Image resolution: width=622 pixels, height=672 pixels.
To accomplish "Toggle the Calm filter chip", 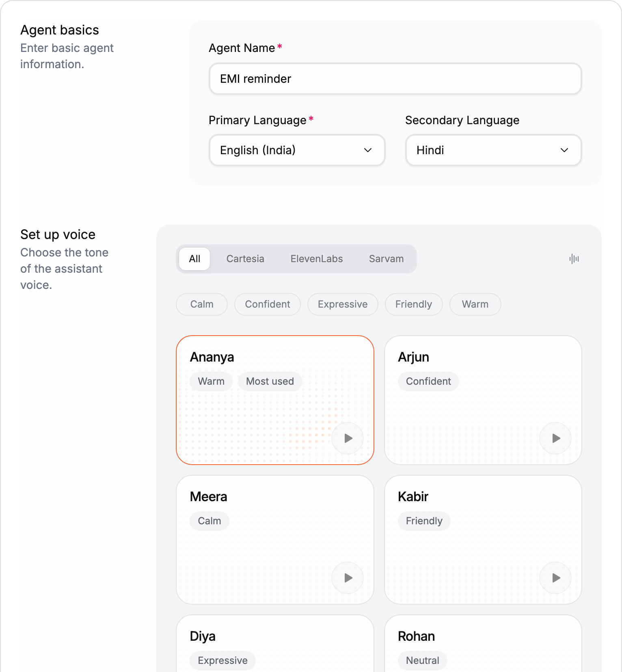I will (202, 304).
